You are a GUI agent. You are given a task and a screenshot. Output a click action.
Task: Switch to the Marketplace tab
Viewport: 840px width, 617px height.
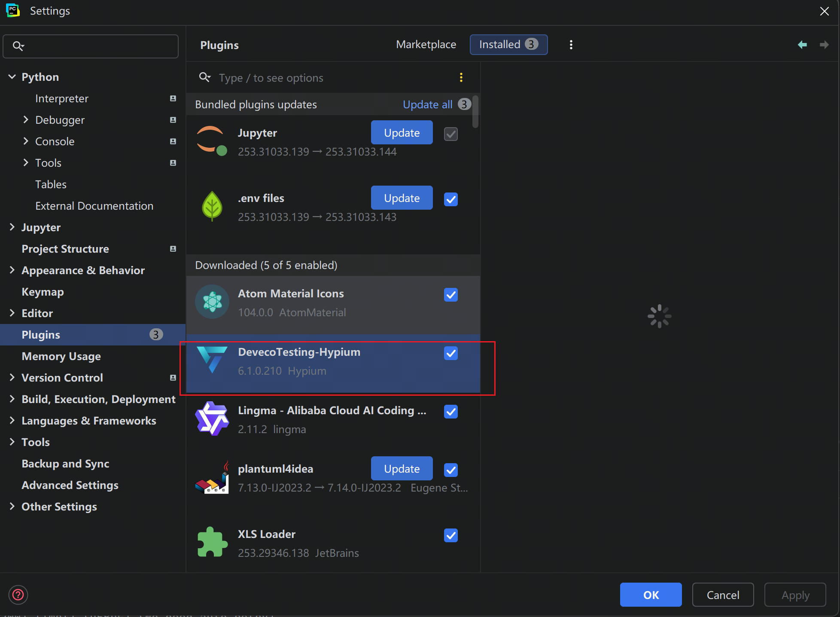[x=426, y=45]
